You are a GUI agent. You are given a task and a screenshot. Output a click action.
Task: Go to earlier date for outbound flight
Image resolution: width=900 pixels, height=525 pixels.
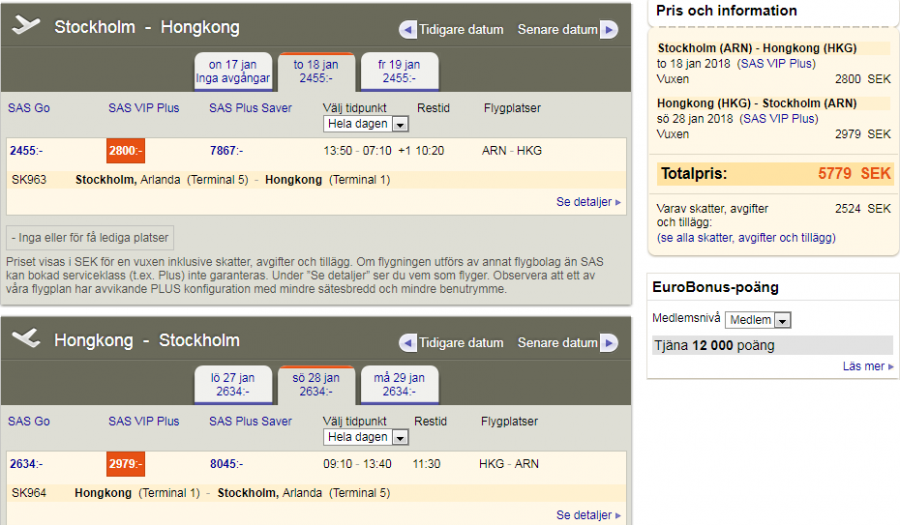coord(451,30)
